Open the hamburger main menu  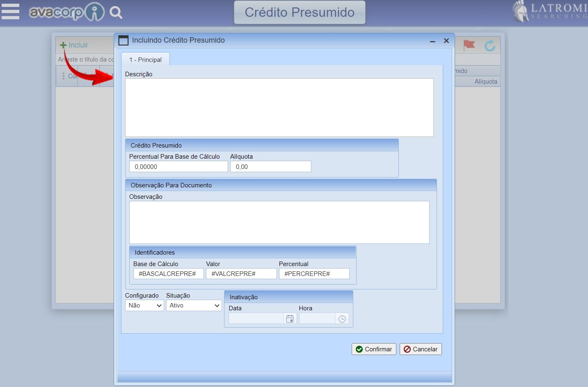coord(11,11)
